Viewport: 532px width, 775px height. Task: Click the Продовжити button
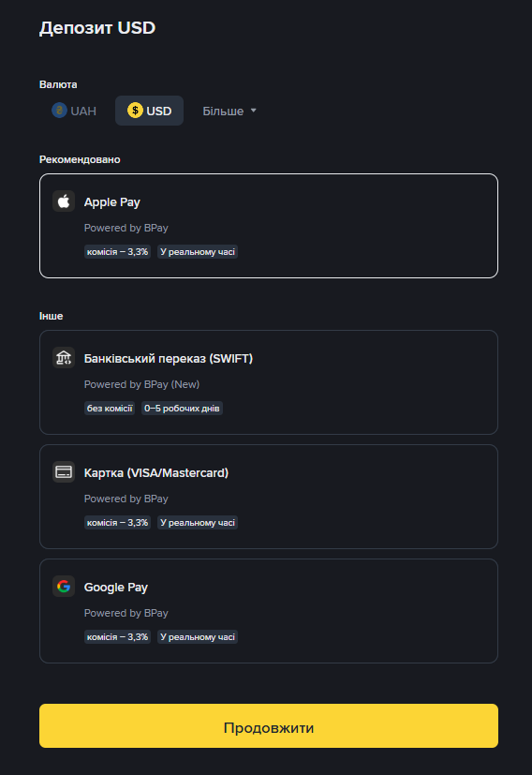point(269,725)
